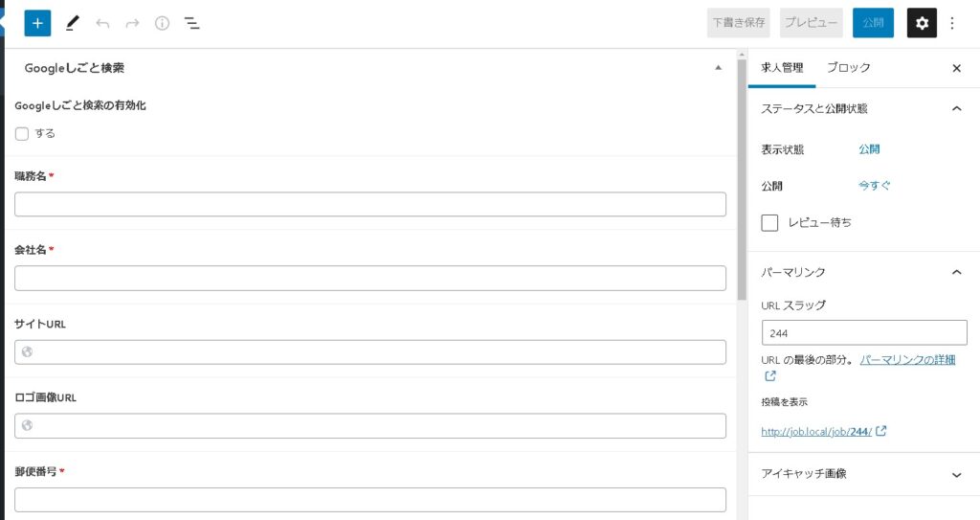Expand the アイキャッチ画像 section

pos(956,474)
